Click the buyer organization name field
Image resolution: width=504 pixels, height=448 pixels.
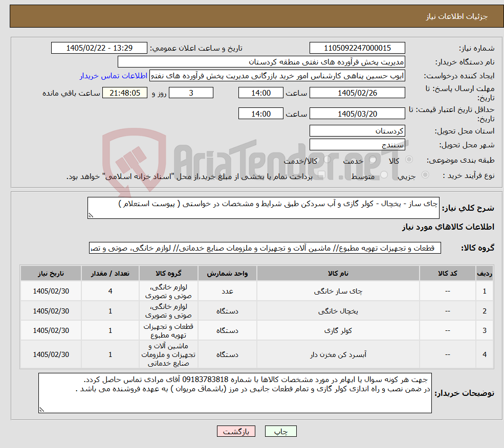(261, 62)
